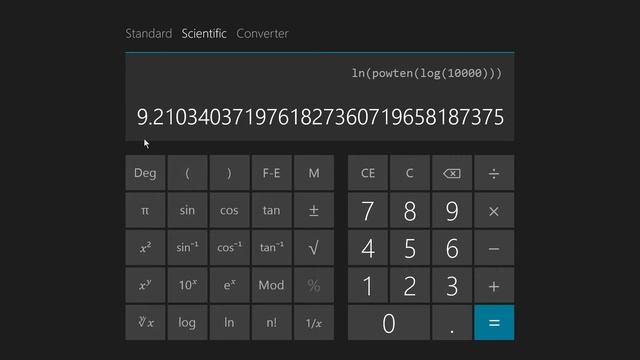
Task: Click the result 9.2103403719761827360719658187375
Action: [x=320, y=117]
